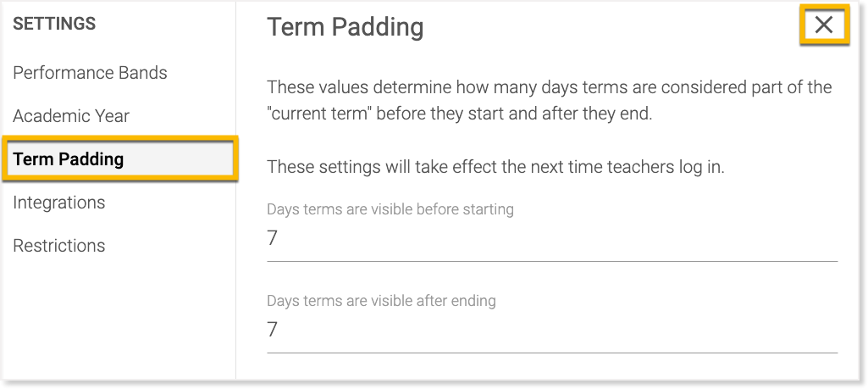Viewport: 868px width, 389px height.
Task: Click the underline of the after-ending field
Action: (550, 352)
